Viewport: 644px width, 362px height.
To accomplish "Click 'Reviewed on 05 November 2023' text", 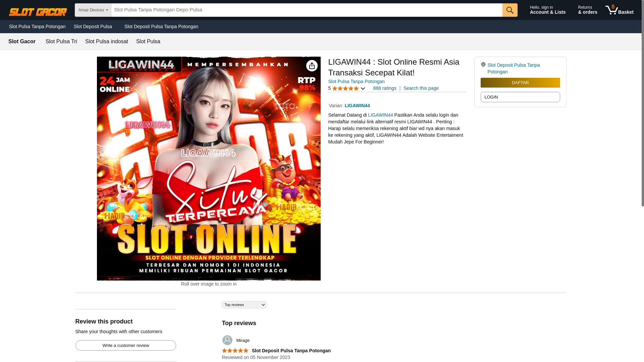I will coord(256,357).
